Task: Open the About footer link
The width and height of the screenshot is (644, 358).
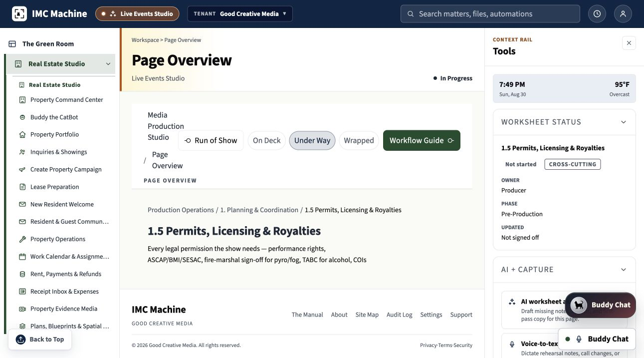Action: [x=339, y=315]
